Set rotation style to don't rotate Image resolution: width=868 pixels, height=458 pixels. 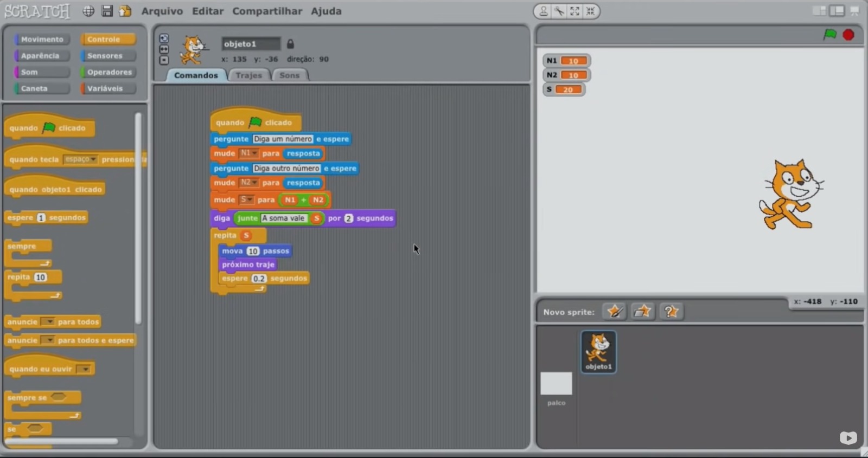click(x=164, y=60)
